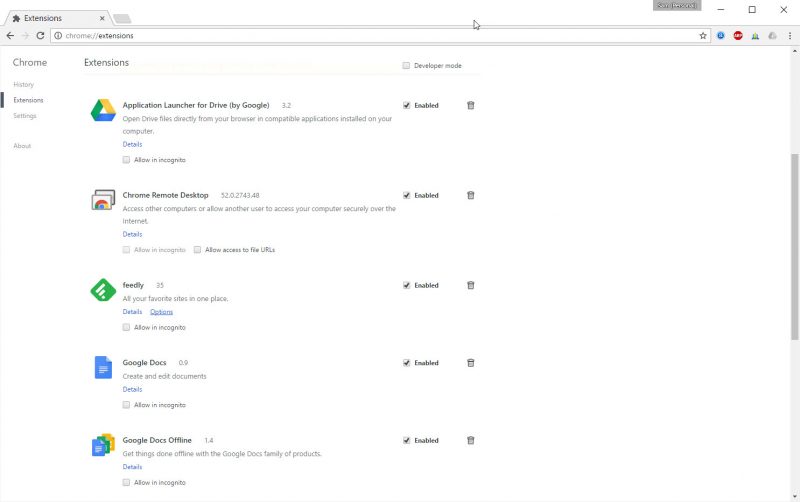800x502 pixels.
Task: Click the Google Docs Offline title
Action: [157, 440]
